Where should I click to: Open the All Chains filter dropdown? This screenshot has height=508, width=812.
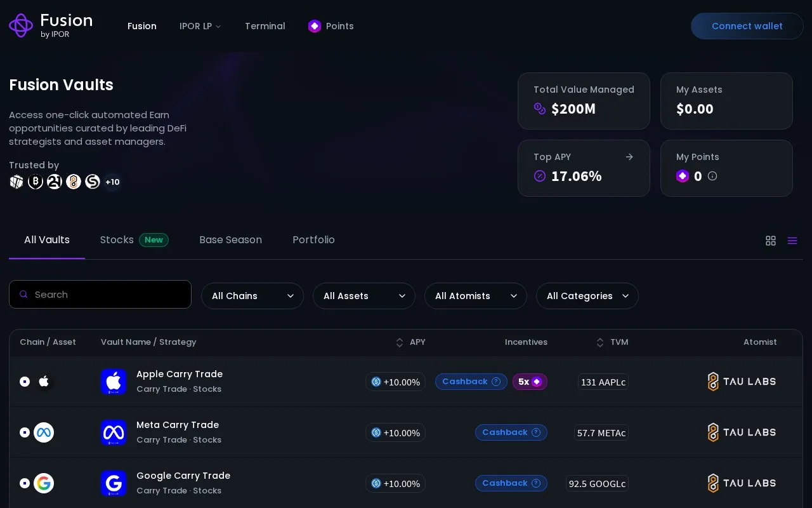coord(252,296)
